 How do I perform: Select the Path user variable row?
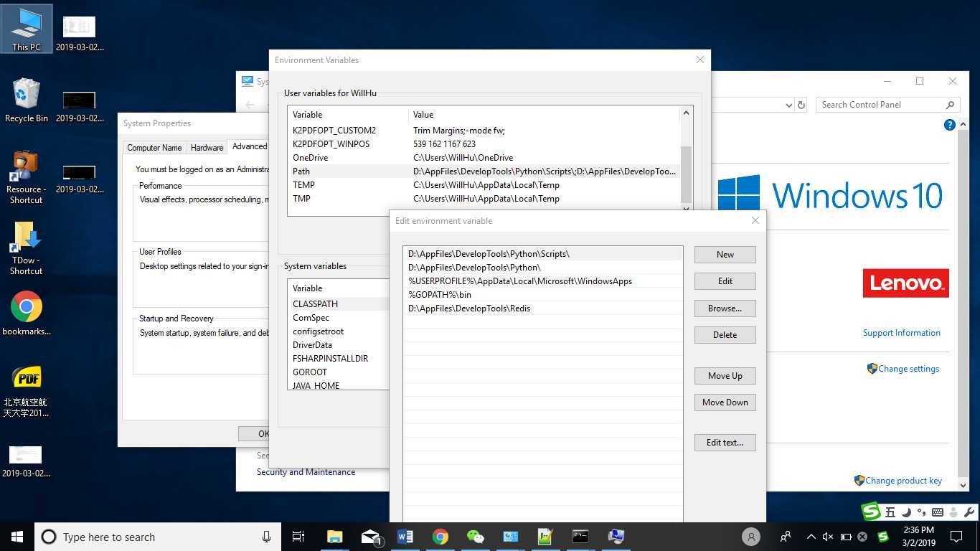point(484,171)
